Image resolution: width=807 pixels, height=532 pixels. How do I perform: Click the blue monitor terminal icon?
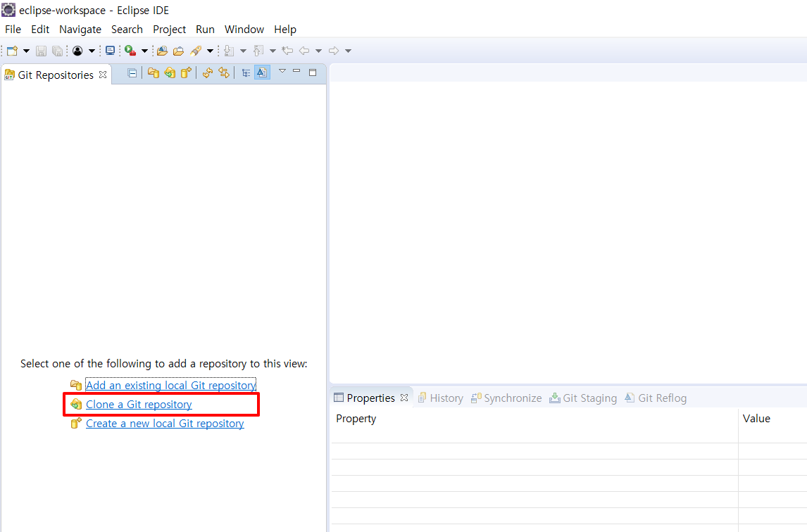point(110,51)
